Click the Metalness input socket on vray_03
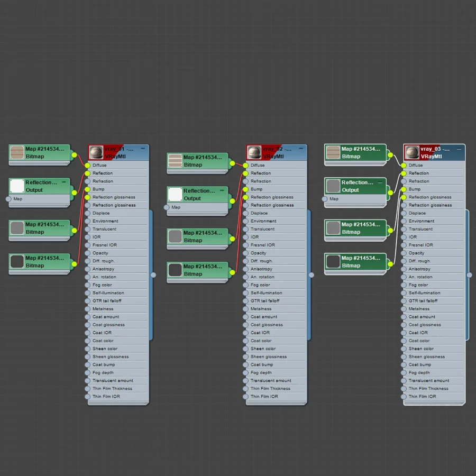 [x=404, y=309]
